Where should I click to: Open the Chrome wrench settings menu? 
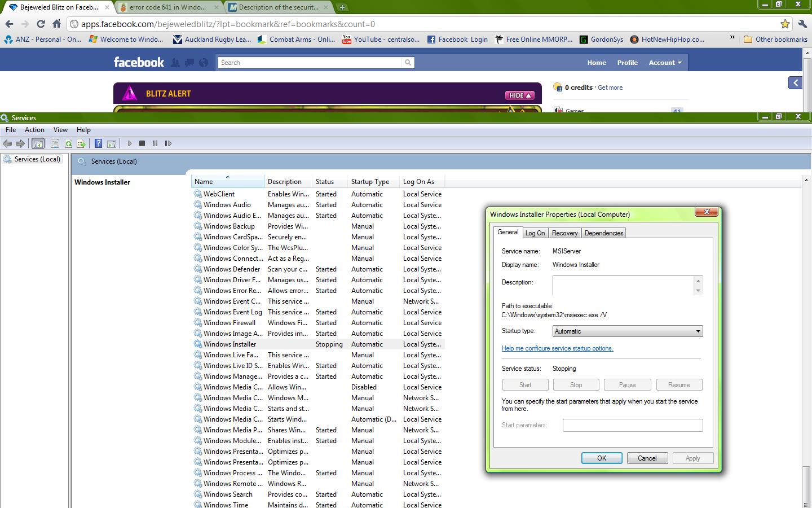click(802, 24)
